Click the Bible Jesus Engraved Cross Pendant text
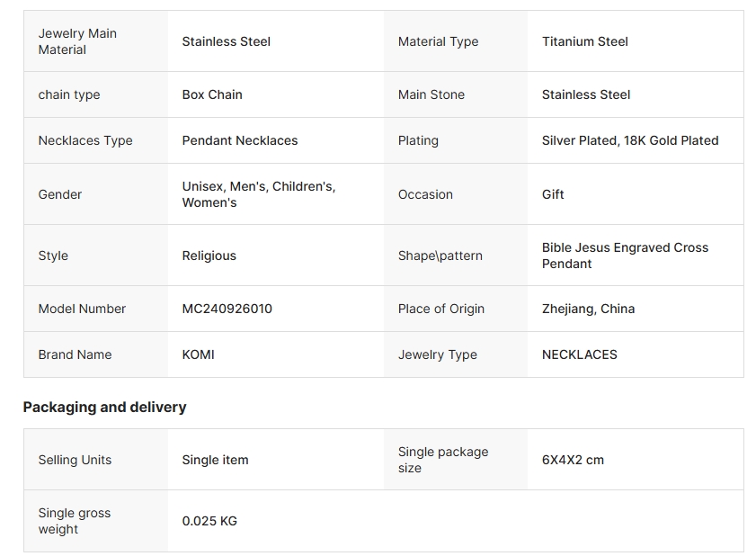This screenshot has height=556, width=756. click(625, 256)
